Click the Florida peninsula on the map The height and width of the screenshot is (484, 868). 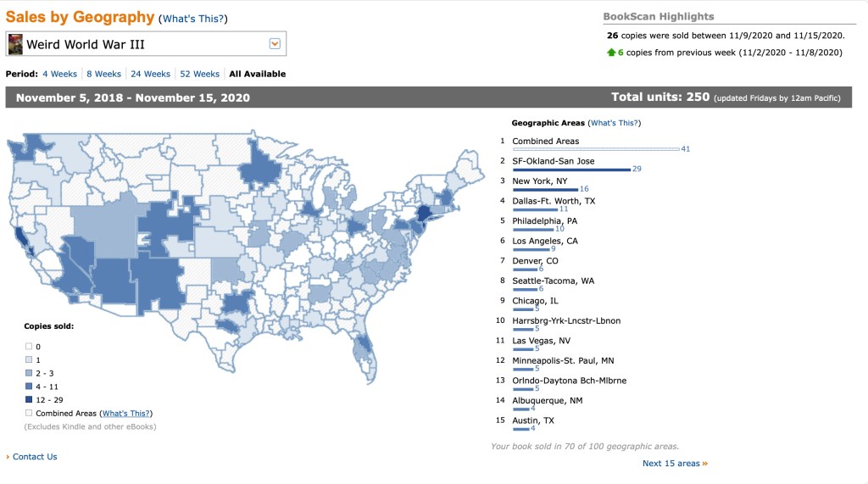363,345
